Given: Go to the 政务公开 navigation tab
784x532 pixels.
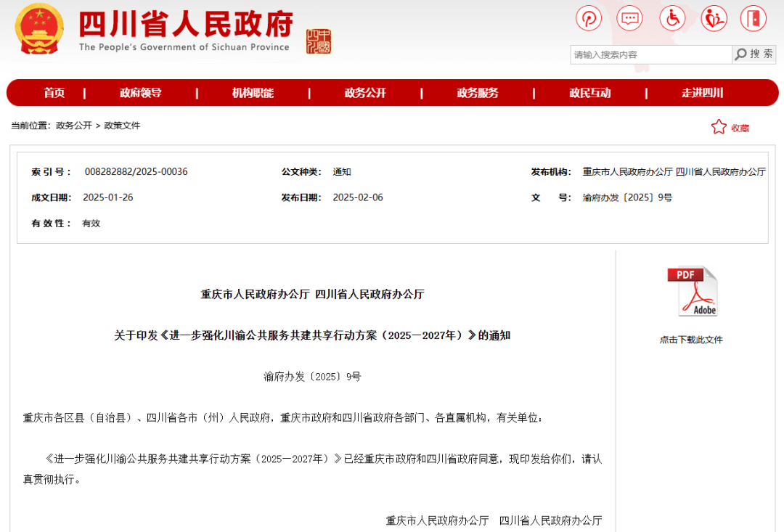Looking at the screenshot, I should [x=365, y=93].
